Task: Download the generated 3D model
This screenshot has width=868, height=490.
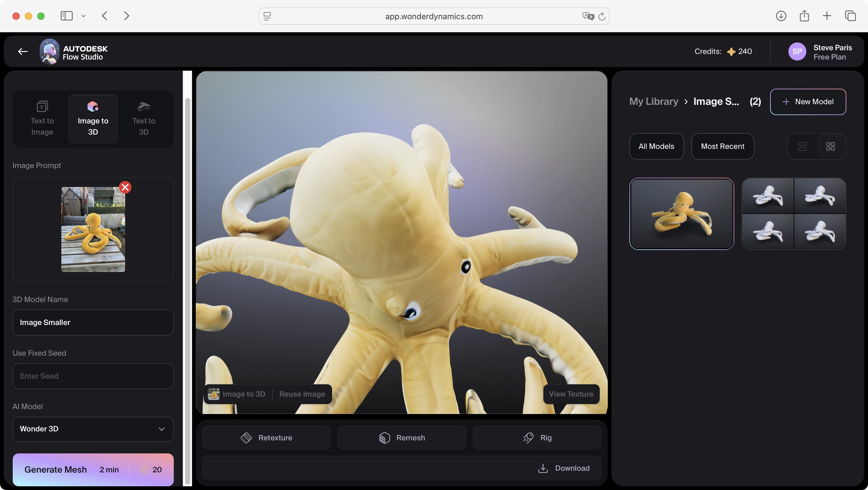Action: click(x=564, y=468)
